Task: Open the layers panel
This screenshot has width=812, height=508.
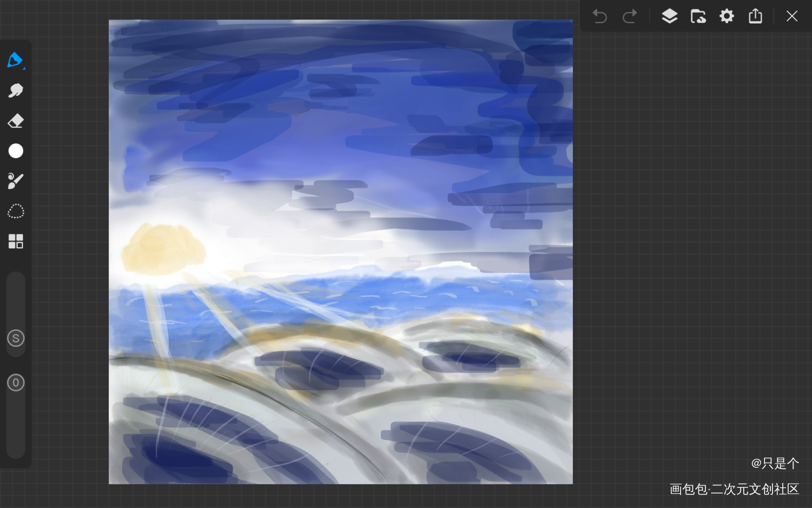Action: point(669,16)
